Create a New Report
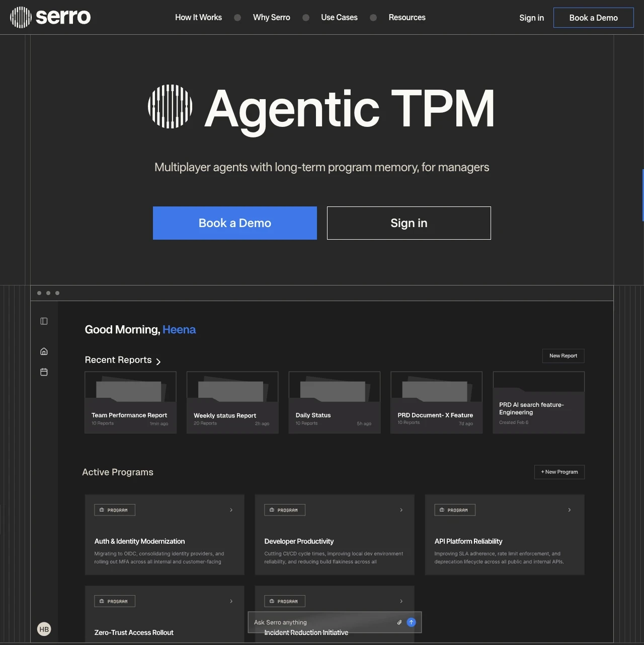The height and width of the screenshot is (645, 644). tap(563, 356)
